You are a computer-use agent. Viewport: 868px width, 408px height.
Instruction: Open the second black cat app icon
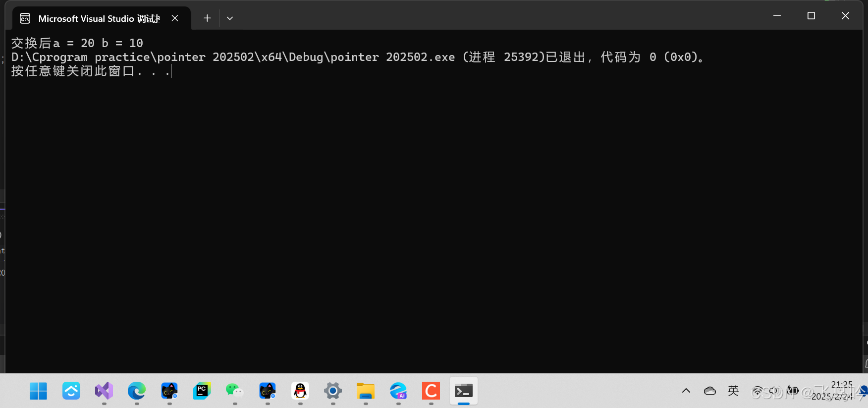click(x=267, y=391)
